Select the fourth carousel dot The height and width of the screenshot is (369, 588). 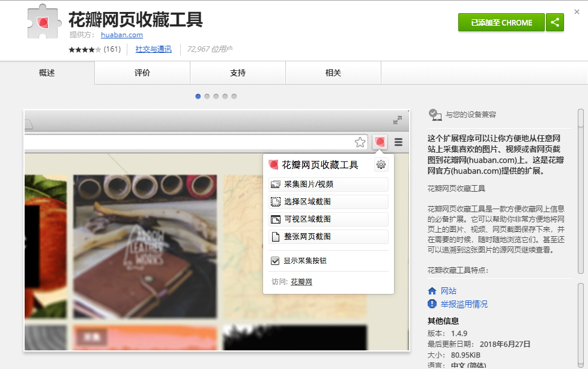coord(225,97)
